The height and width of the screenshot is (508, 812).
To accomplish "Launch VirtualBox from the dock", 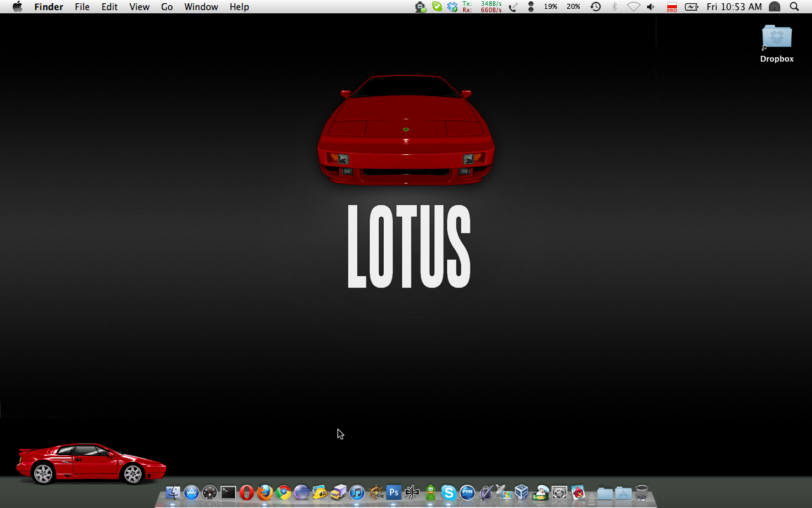I will pyautogui.click(x=522, y=493).
